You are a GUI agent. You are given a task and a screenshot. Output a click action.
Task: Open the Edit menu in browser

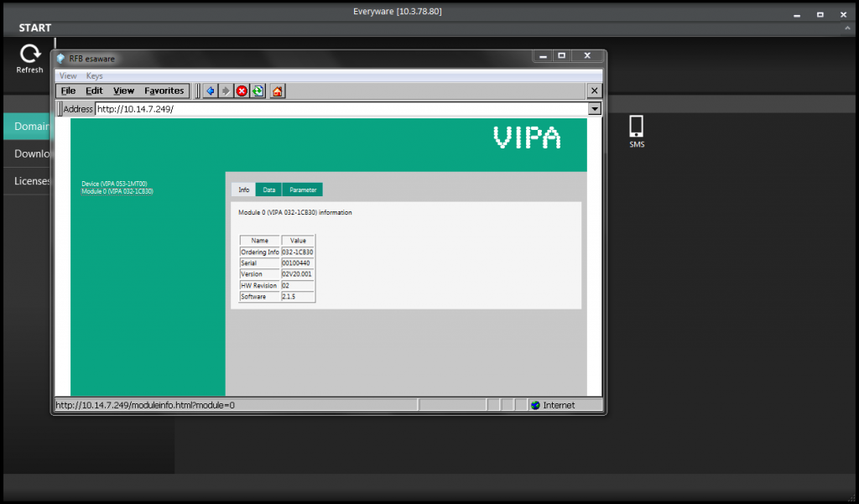tap(94, 91)
